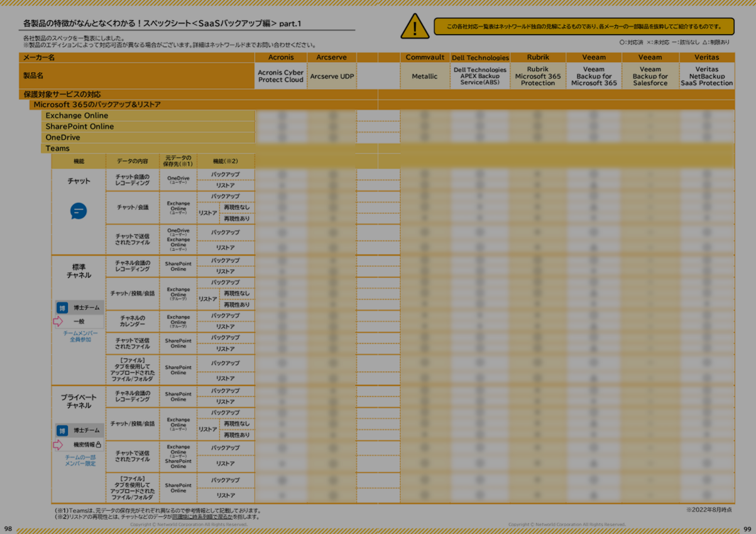
Task: Click the 各社製品のスペックを一覧表にしました intro line
Action: (x=74, y=38)
